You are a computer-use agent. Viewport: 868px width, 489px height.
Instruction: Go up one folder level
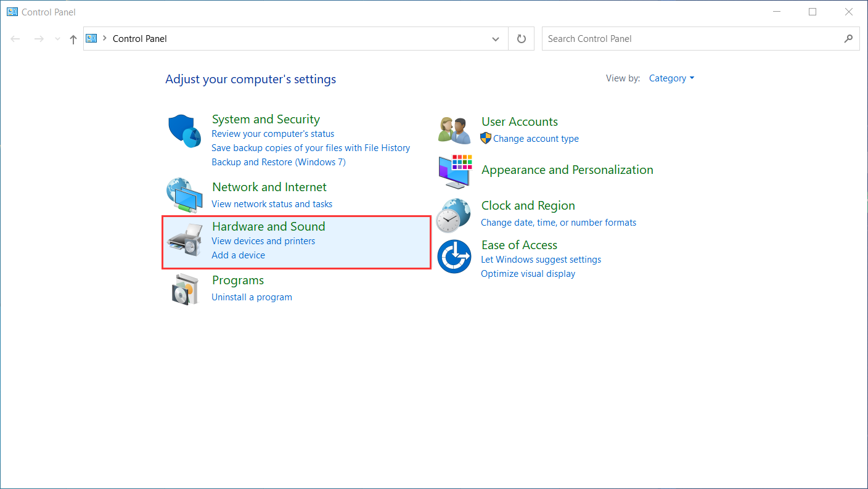point(73,39)
